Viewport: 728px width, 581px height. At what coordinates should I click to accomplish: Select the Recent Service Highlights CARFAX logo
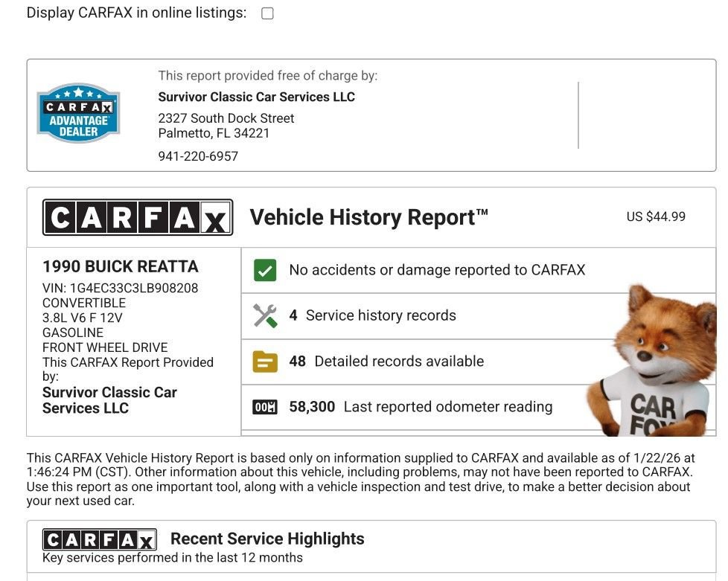[x=98, y=539]
